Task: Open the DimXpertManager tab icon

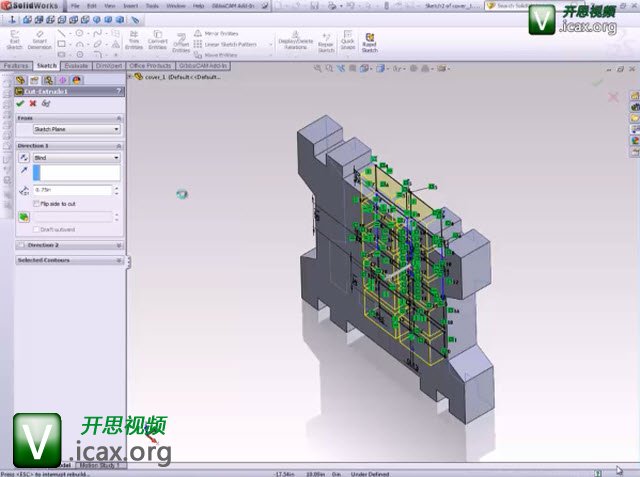Action: click(x=62, y=80)
